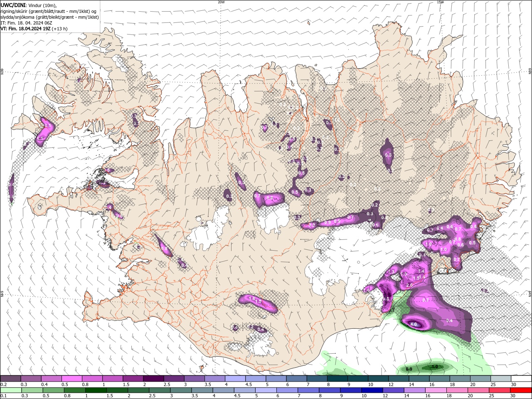Click the 'IT: Fim. 18. 04. 2024 06Z' line
Viewport: 532px width, 399px height.
26,23
